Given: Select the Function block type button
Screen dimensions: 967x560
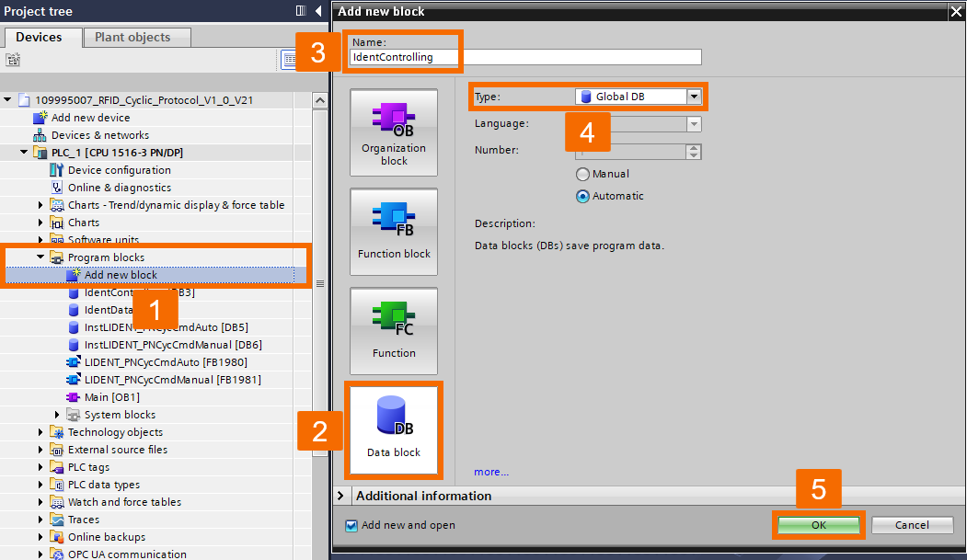Looking at the screenshot, I should 394,232.
